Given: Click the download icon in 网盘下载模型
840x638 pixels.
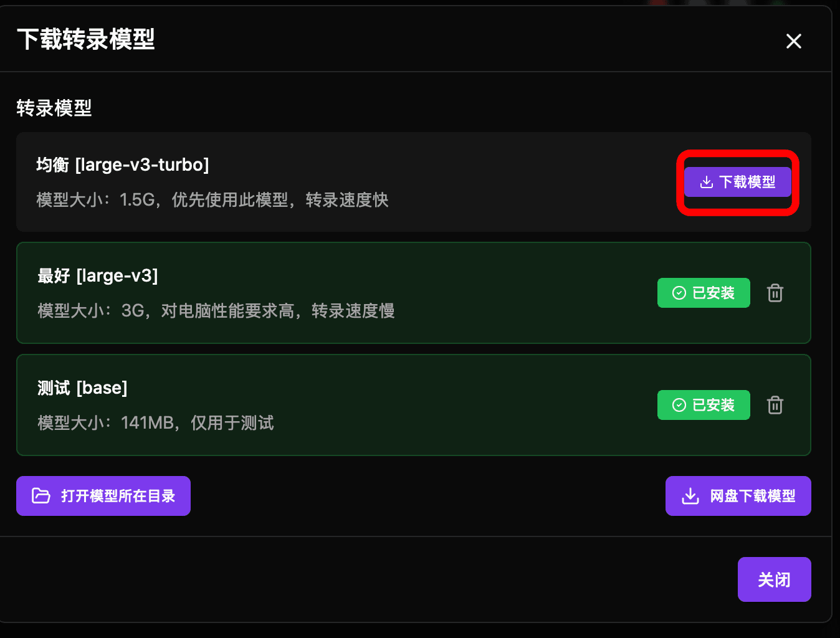Looking at the screenshot, I should (x=690, y=496).
